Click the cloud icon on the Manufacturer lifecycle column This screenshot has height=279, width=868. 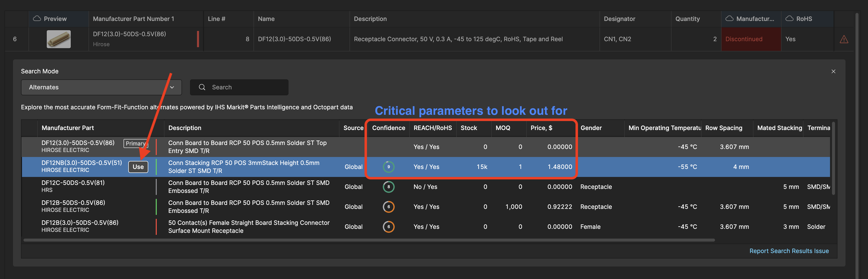[x=730, y=18]
